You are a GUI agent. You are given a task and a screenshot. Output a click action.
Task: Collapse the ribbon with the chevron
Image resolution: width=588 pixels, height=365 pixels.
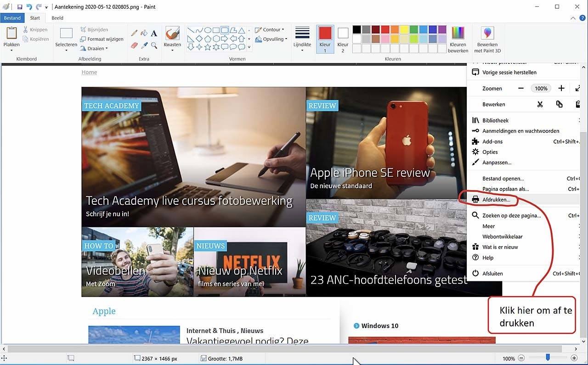point(572,18)
